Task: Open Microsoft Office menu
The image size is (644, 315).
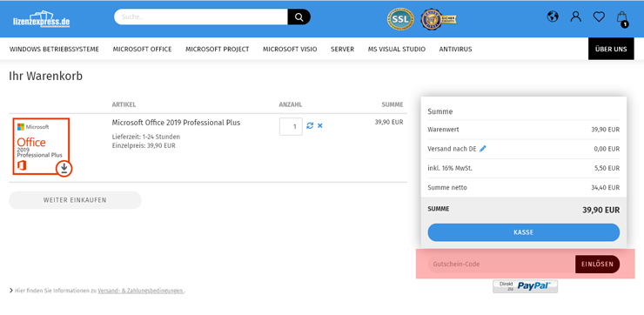Action: pos(142,50)
